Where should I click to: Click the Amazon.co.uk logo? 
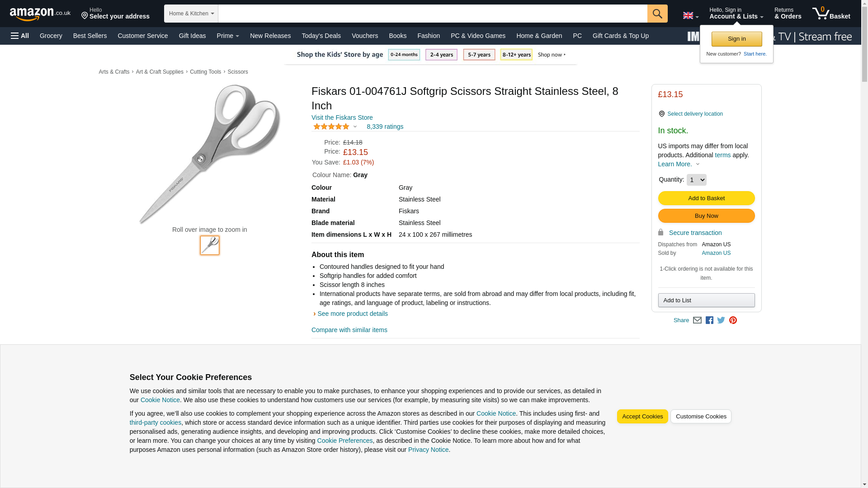(40, 14)
